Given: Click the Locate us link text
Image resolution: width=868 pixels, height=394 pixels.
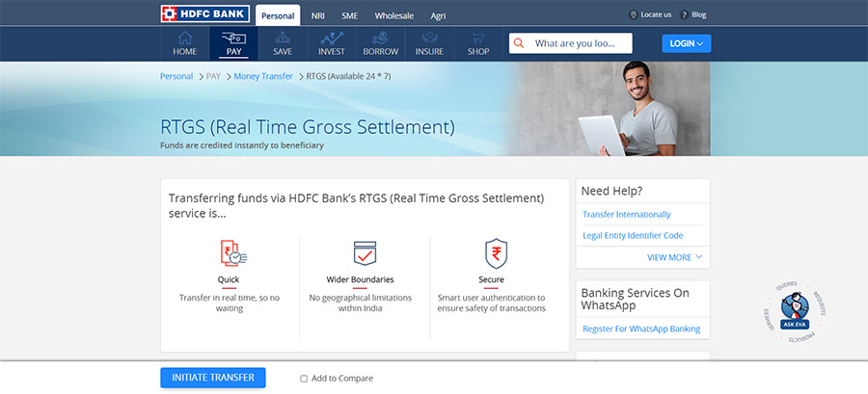Looking at the screenshot, I should [656, 14].
